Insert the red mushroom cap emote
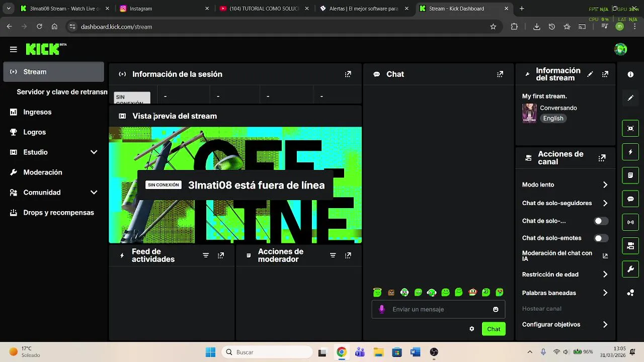The image size is (644, 362). point(472,292)
